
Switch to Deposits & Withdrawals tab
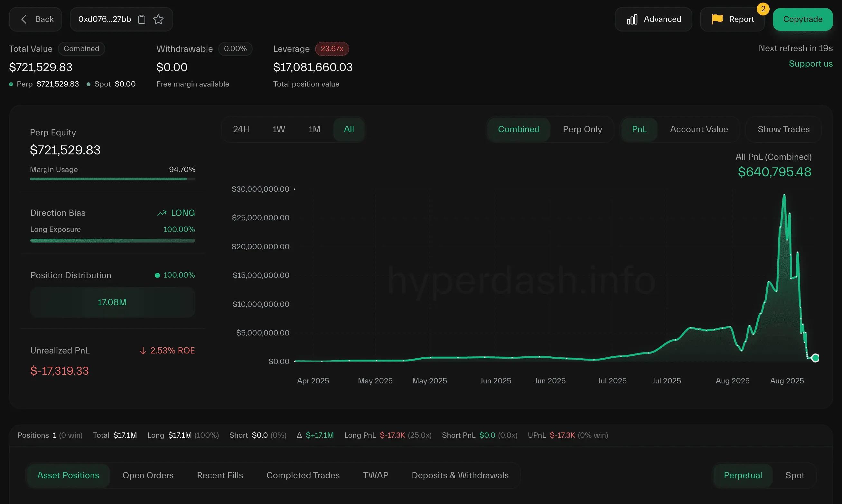click(x=460, y=475)
